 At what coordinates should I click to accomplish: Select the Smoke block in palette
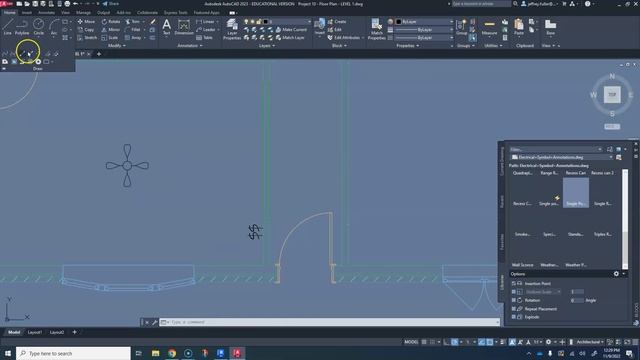tap(522, 224)
